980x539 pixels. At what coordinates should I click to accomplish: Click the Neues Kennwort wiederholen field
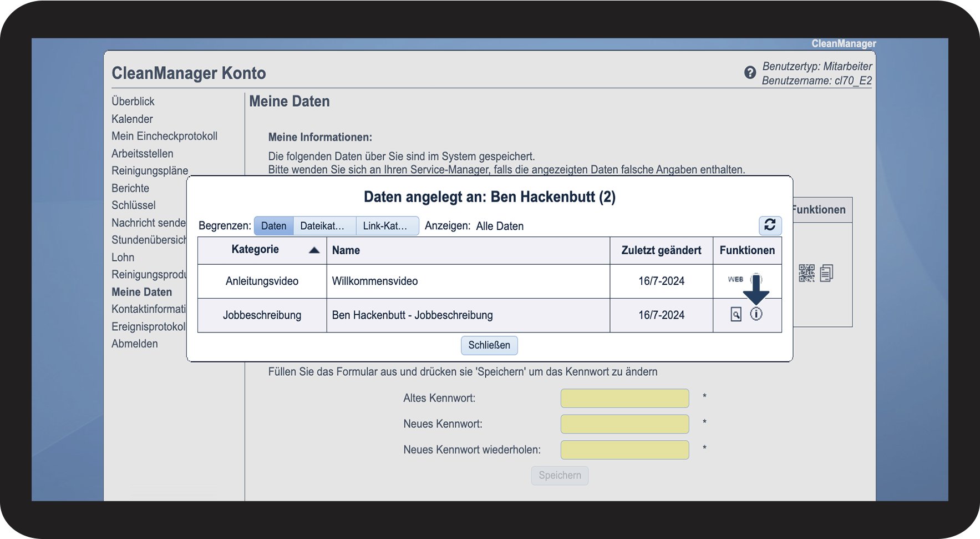tap(624, 450)
